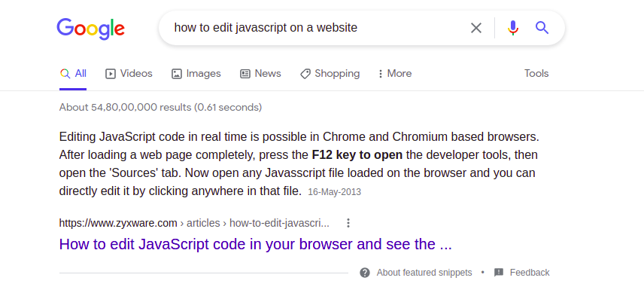
Task: Click the Videos play icon
Action: click(111, 74)
